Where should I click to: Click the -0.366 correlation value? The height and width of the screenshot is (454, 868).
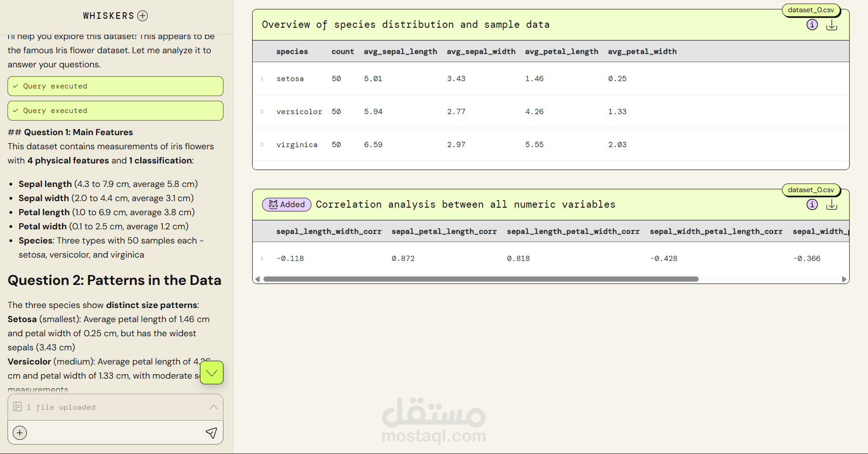tap(806, 259)
